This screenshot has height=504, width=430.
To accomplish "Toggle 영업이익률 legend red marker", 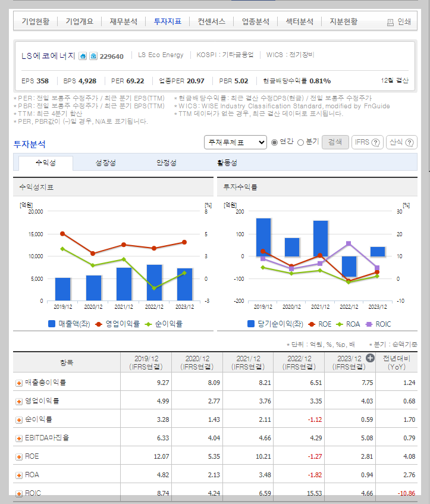I will pos(99,324).
